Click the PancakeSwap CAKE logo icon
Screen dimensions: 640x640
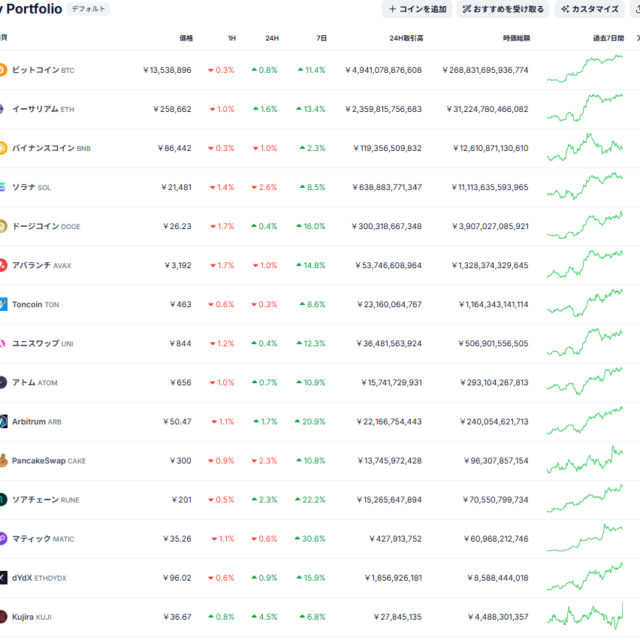[x=3, y=460]
